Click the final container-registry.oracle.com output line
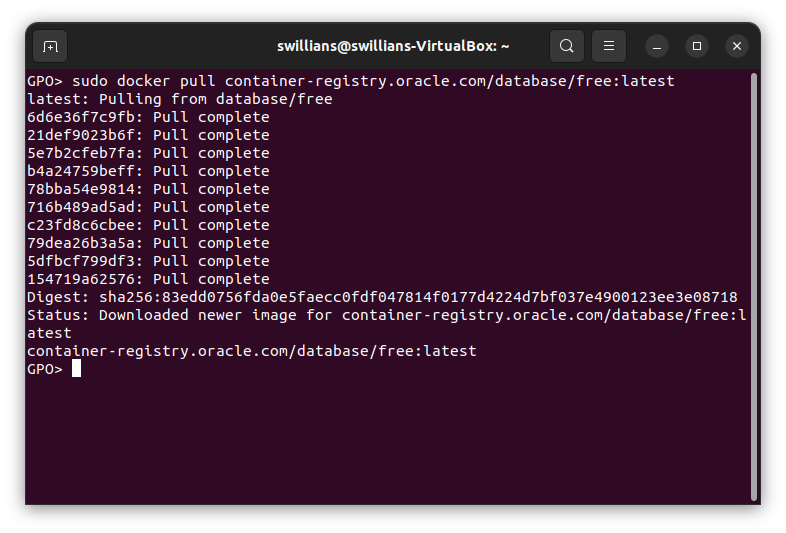Viewport: 786px width, 533px height. tap(252, 351)
